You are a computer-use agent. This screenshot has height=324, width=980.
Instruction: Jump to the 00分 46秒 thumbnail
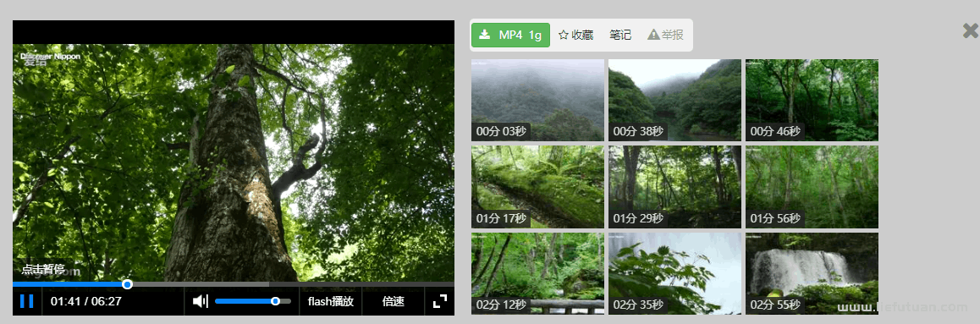[812, 101]
